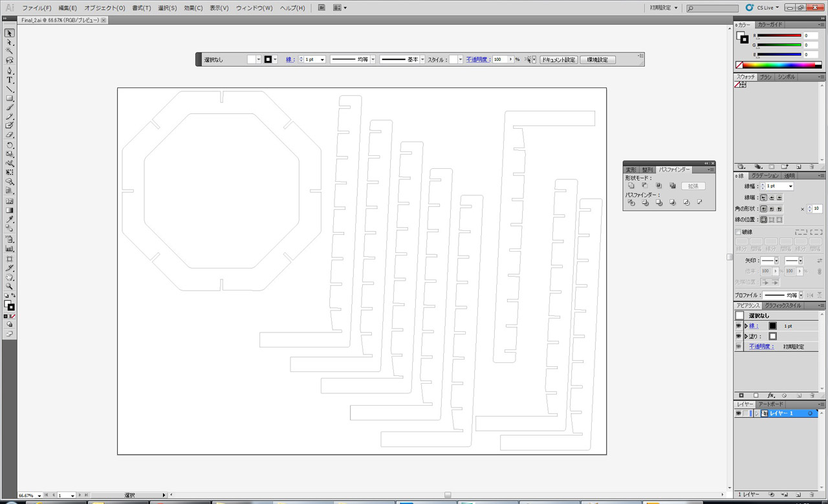Switch to the アートボード tab

[770, 404]
